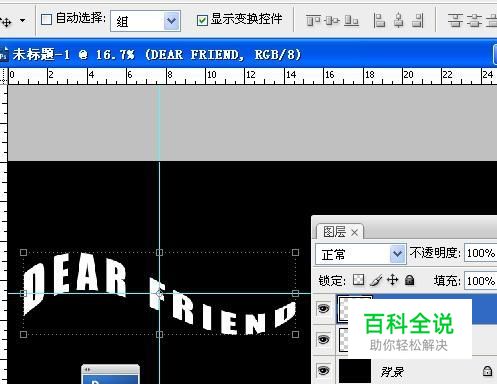Click the Distribute Top Edges icon

click(x=455, y=21)
